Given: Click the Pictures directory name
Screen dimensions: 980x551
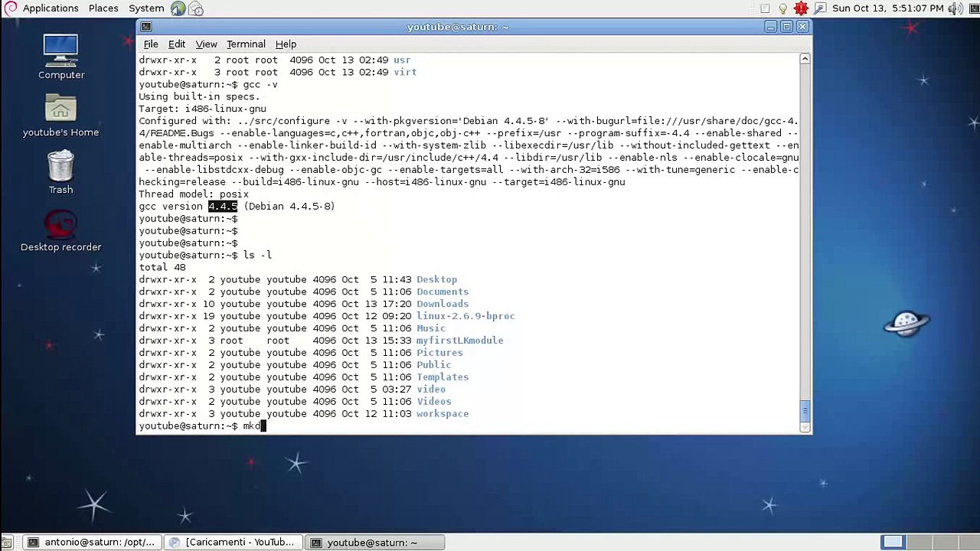Looking at the screenshot, I should 439,354.
